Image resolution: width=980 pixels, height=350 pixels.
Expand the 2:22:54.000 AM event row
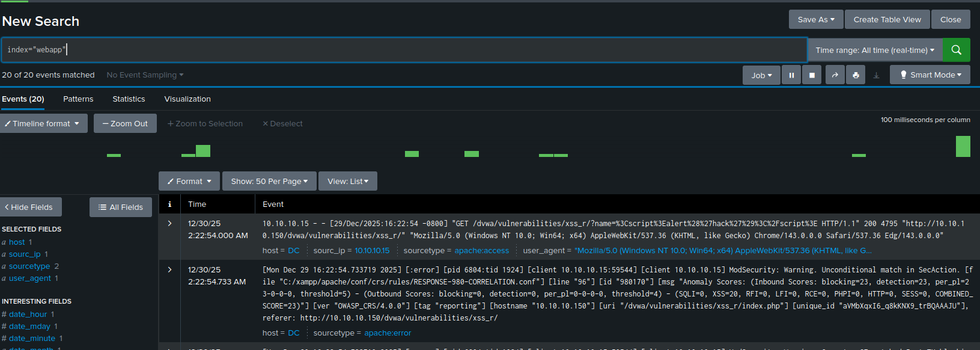[x=170, y=224]
